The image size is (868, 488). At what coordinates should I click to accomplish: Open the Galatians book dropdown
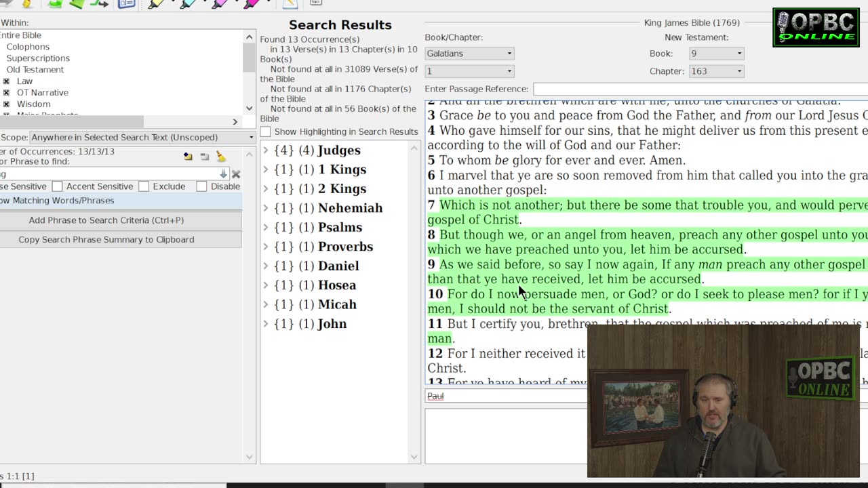point(469,54)
